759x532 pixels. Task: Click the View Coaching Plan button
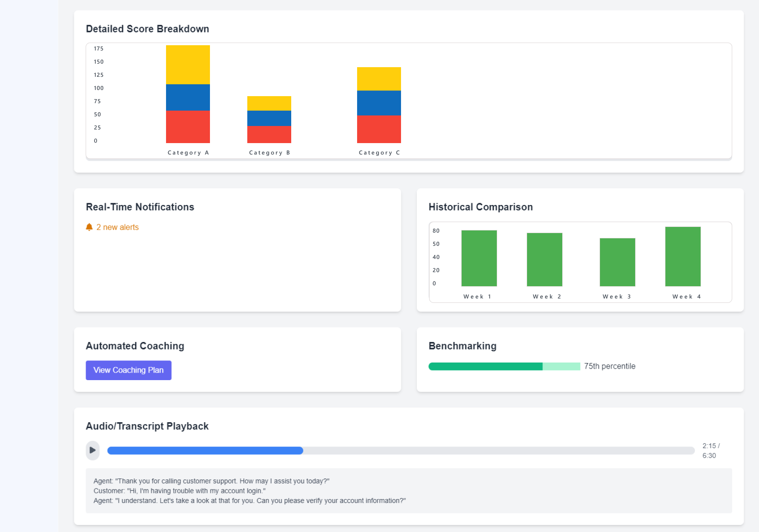[x=128, y=370]
